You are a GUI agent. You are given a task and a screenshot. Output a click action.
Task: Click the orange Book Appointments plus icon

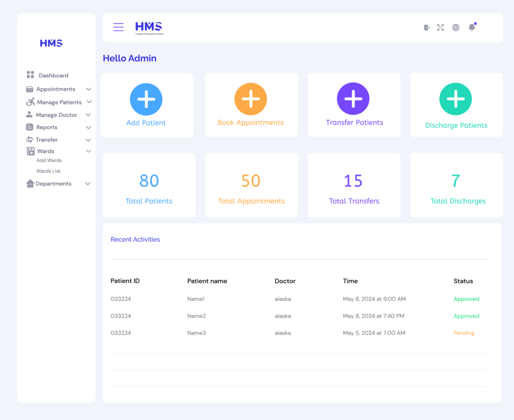(250, 99)
